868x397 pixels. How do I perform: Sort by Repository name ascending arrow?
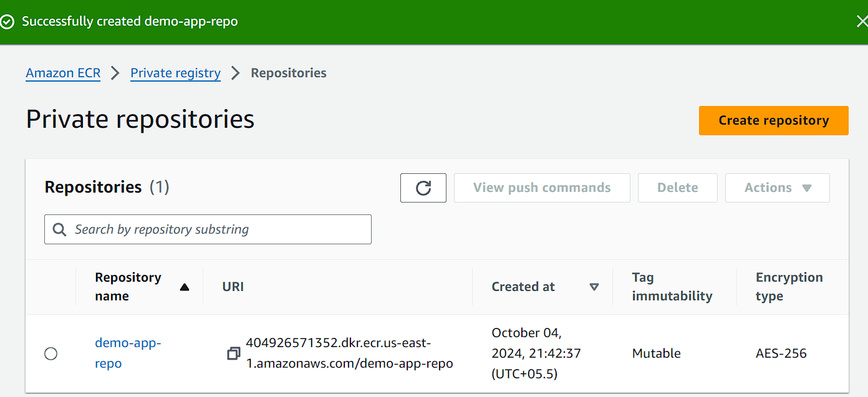(184, 287)
